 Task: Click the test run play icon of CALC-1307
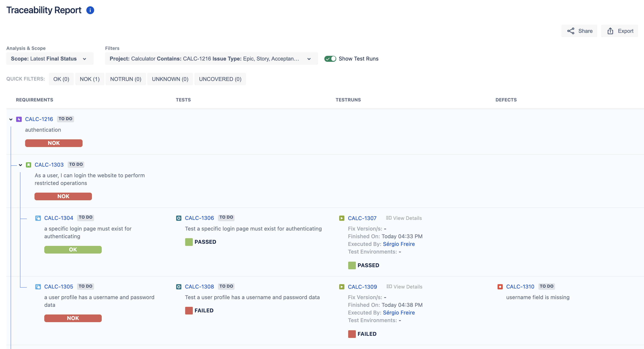(342, 218)
